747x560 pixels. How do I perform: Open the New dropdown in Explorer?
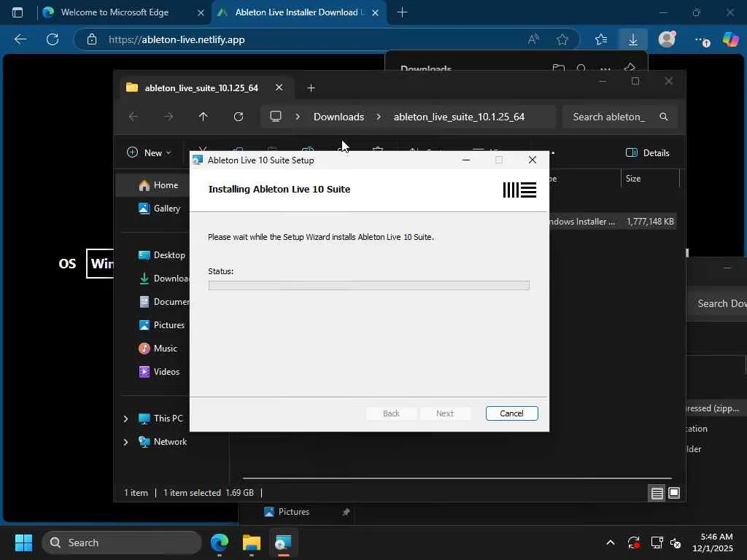[x=149, y=153]
